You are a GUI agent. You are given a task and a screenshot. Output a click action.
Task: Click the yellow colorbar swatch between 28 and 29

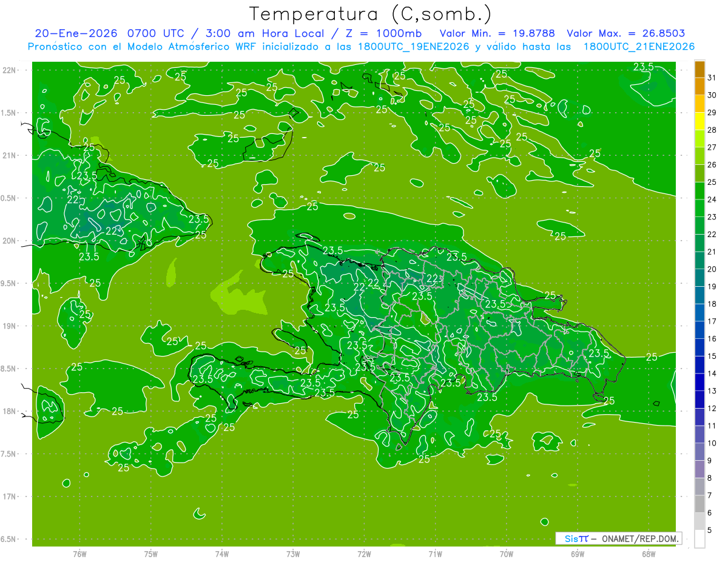(x=699, y=121)
